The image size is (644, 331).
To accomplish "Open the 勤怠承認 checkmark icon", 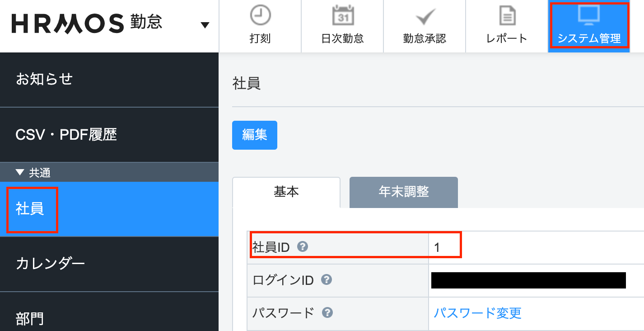I will pyautogui.click(x=425, y=17).
